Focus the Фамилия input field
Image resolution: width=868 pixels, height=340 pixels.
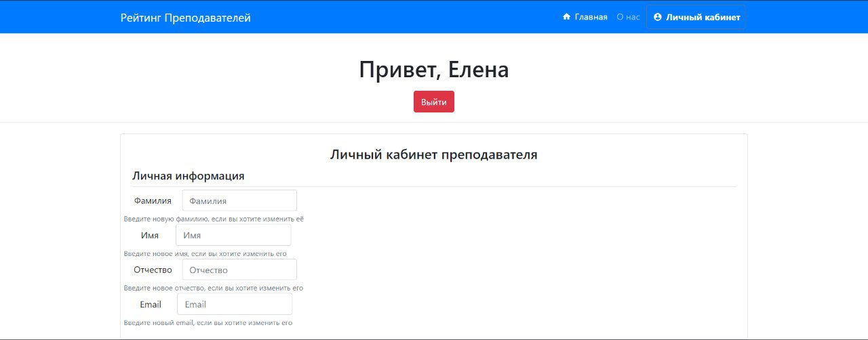[x=239, y=200]
